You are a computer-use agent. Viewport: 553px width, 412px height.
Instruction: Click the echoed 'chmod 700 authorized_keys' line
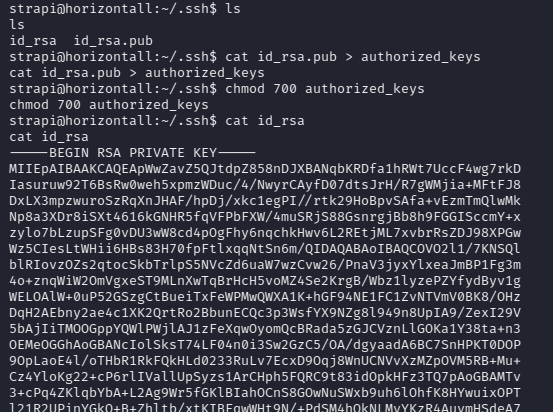109,105
